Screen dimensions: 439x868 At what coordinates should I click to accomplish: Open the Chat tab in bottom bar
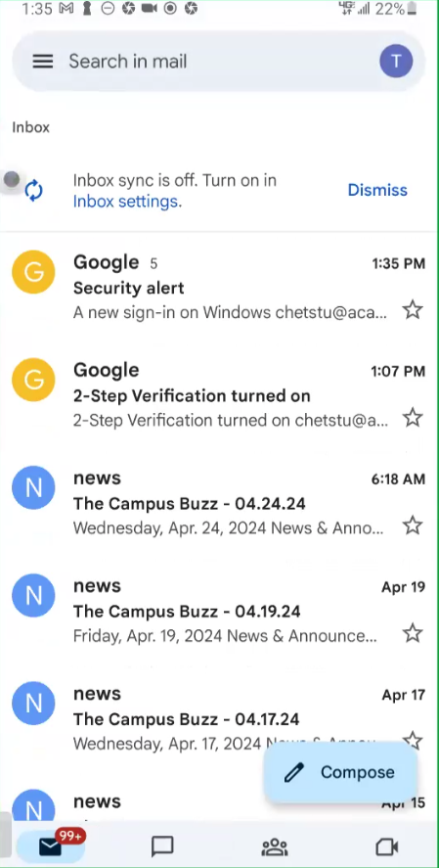point(162,846)
